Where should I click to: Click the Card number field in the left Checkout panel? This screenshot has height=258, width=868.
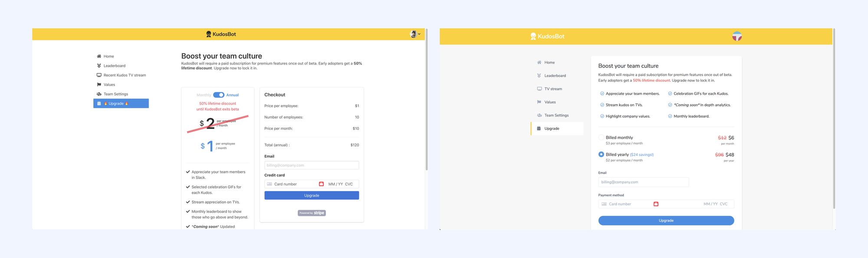point(286,184)
